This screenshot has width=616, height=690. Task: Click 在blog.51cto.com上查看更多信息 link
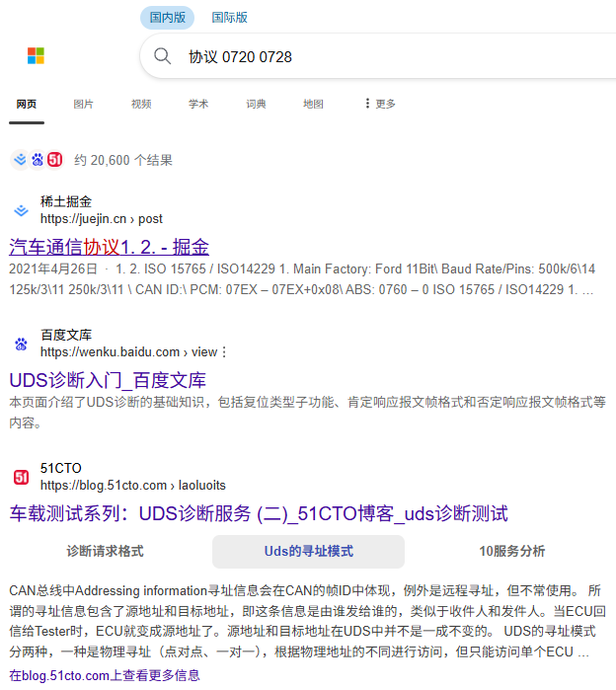coord(105,675)
